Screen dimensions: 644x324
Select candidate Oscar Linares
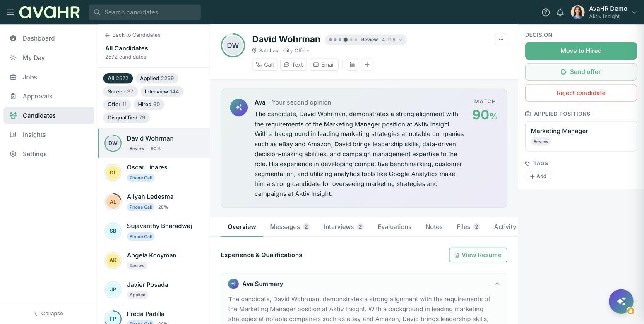click(154, 172)
